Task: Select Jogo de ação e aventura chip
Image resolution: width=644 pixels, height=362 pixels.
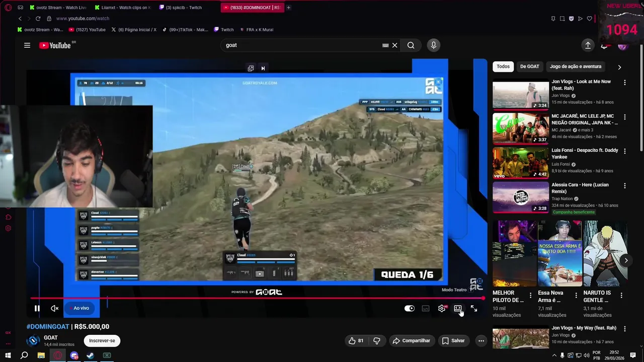Action: click(x=576, y=66)
